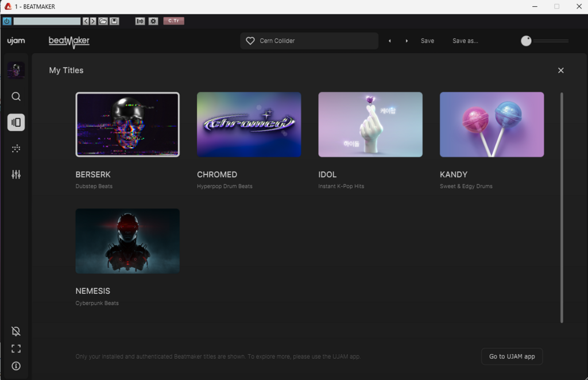
Task: Click the NEMESIS title text
Action: click(x=93, y=291)
